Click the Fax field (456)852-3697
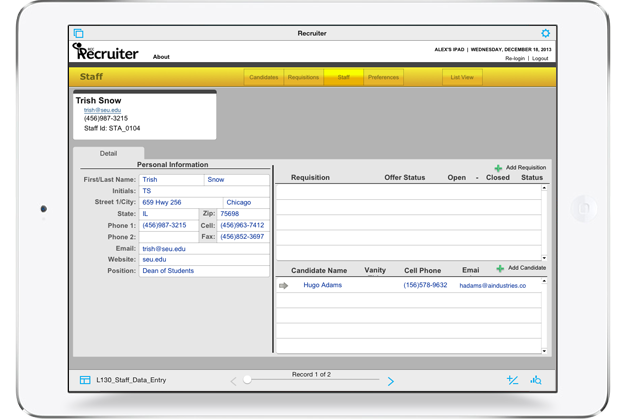Viewport: 622px width, 420px height. 243,237
